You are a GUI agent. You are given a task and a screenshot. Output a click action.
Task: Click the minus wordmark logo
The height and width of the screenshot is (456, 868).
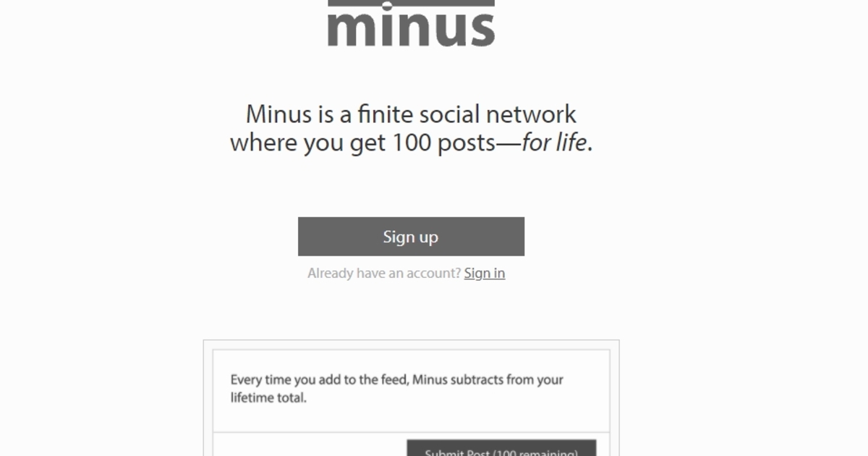coord(411,29)
